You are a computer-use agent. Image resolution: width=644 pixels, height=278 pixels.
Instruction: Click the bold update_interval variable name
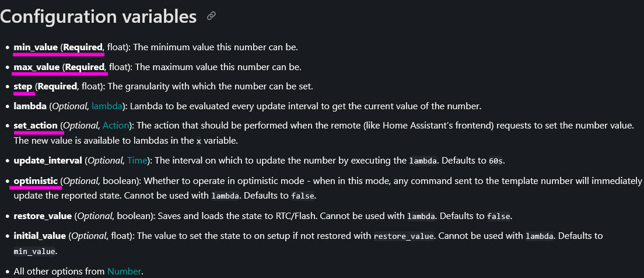tap(47, 161)
